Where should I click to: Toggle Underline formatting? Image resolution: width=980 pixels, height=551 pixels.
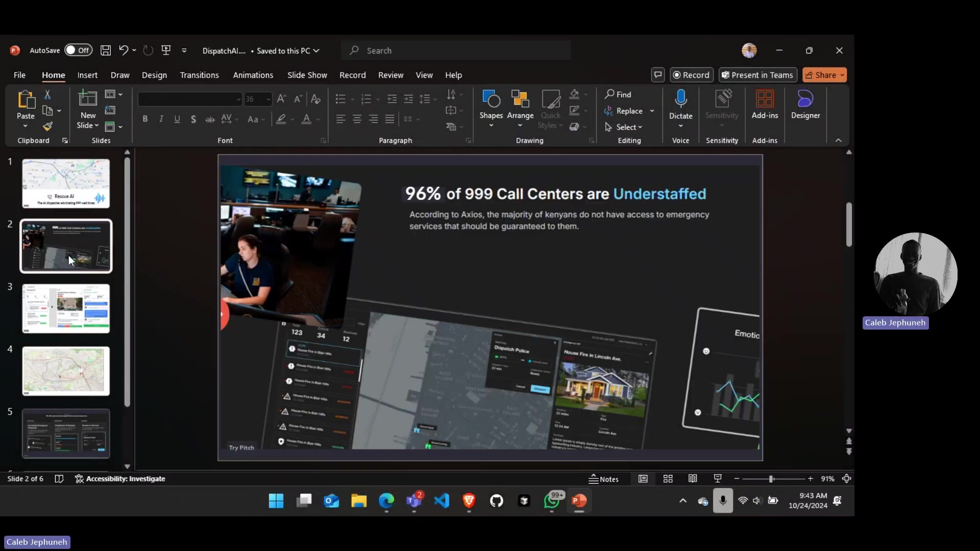(177, 119)
